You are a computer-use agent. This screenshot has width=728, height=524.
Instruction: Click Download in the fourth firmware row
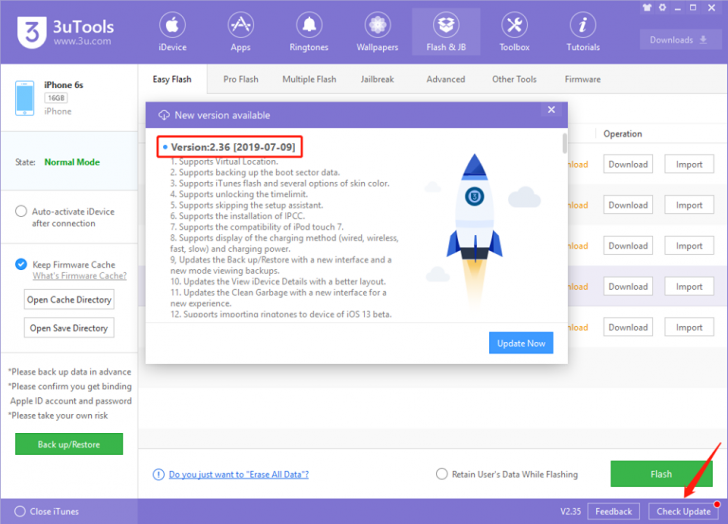pos(628,286)
